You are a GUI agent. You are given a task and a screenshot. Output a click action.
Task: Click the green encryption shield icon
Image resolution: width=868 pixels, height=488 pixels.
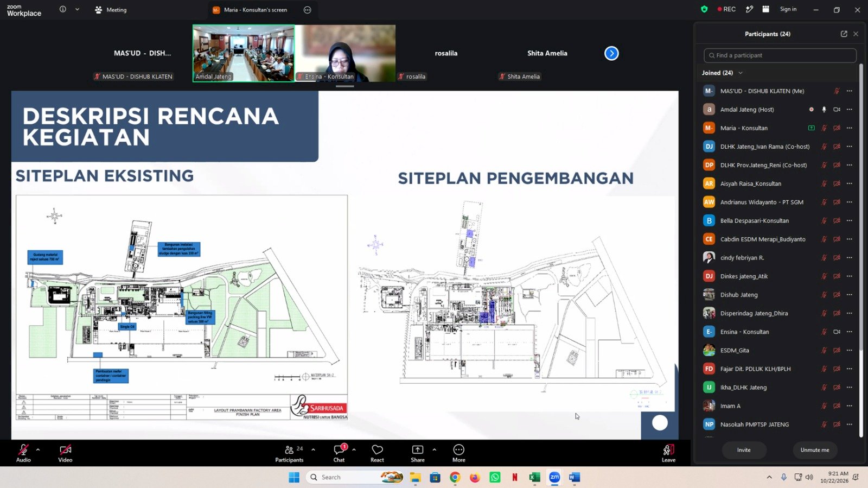[704, 9]
